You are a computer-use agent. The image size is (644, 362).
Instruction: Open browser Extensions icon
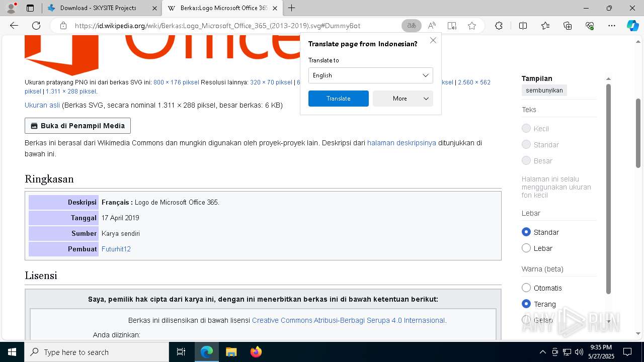coord(499,26)
